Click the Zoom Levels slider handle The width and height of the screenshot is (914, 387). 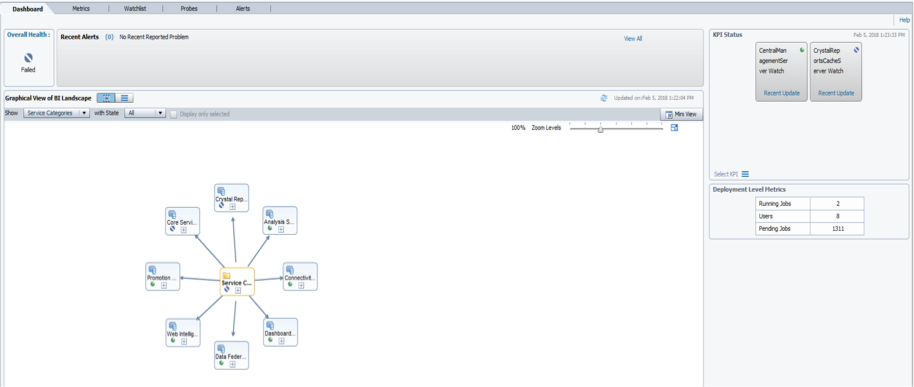[600, 129]
